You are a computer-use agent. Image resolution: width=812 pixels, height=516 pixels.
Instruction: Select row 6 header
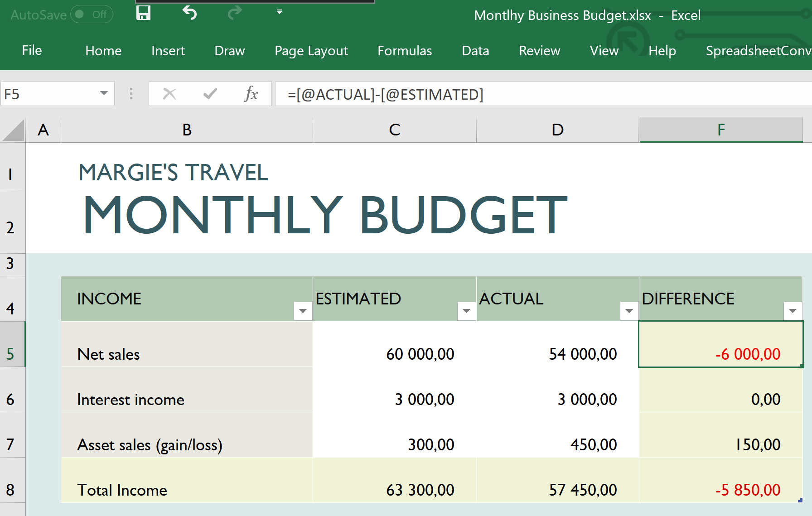tap(13, 390)
